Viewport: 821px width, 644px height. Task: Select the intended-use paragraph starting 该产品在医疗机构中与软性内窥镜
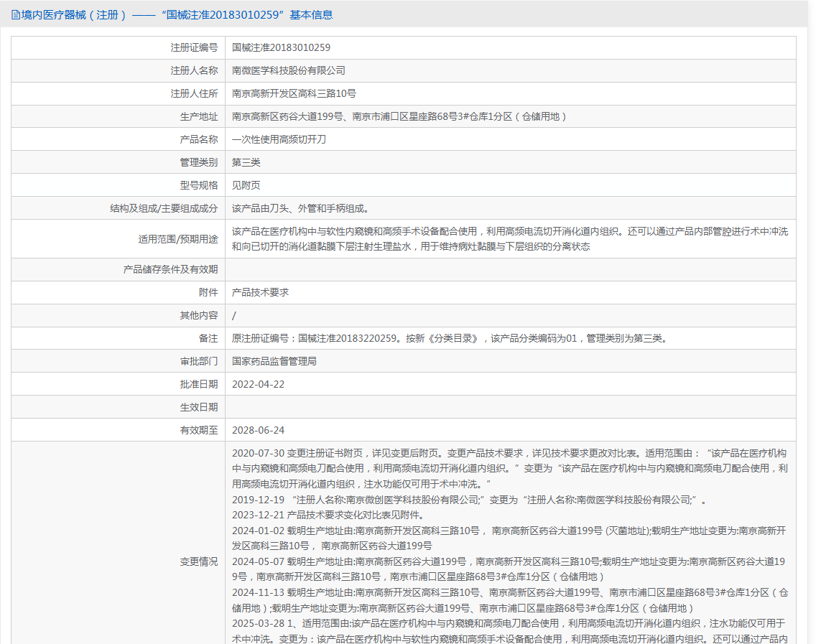(510, 239)
